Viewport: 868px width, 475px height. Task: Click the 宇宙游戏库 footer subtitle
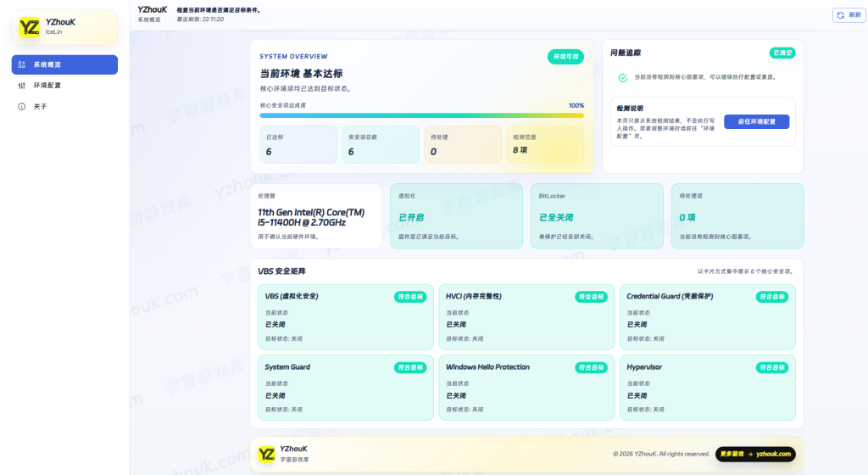[x=294, y=460]
